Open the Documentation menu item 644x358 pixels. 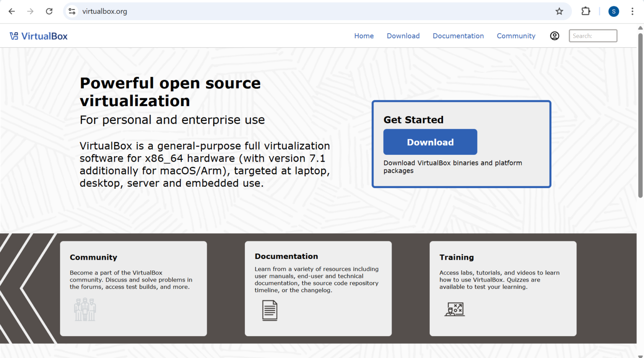point(458,36)
